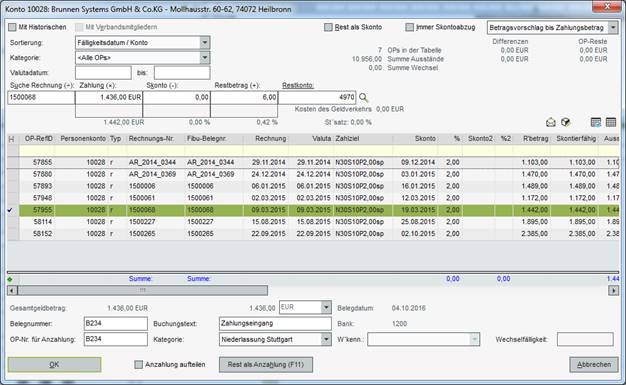
Task: Enable the Mit Historischen checkbox
Action: click(x=12, y=27)
